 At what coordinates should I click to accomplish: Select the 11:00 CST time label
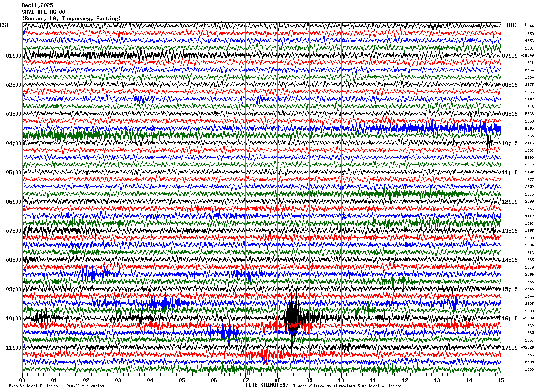click(14, 348)
